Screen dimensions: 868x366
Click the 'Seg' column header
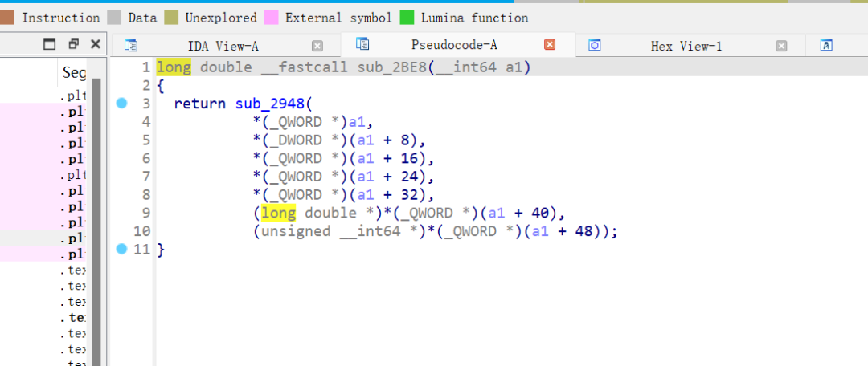[74, 72]
